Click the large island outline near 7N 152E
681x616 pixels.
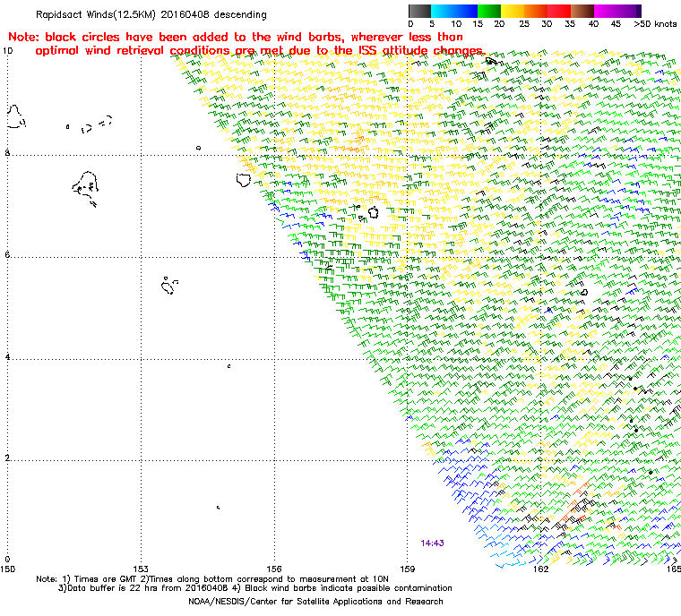point(85,188)
